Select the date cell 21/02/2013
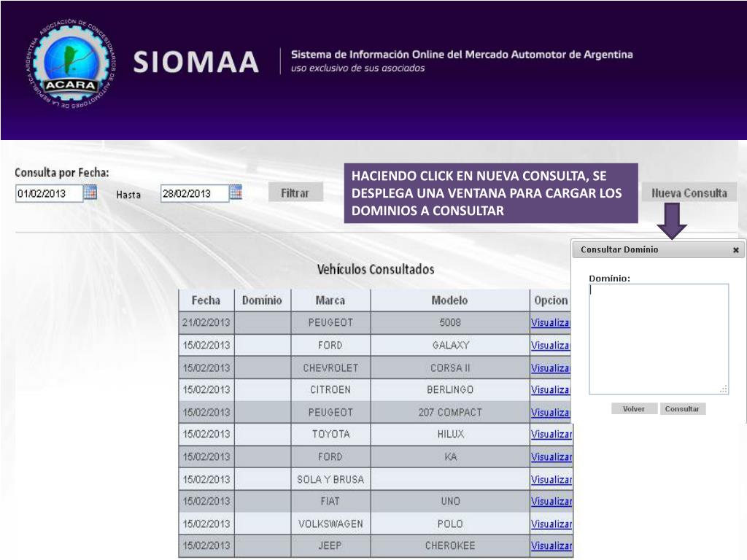 pyautogui.click(x=206, y=323)
